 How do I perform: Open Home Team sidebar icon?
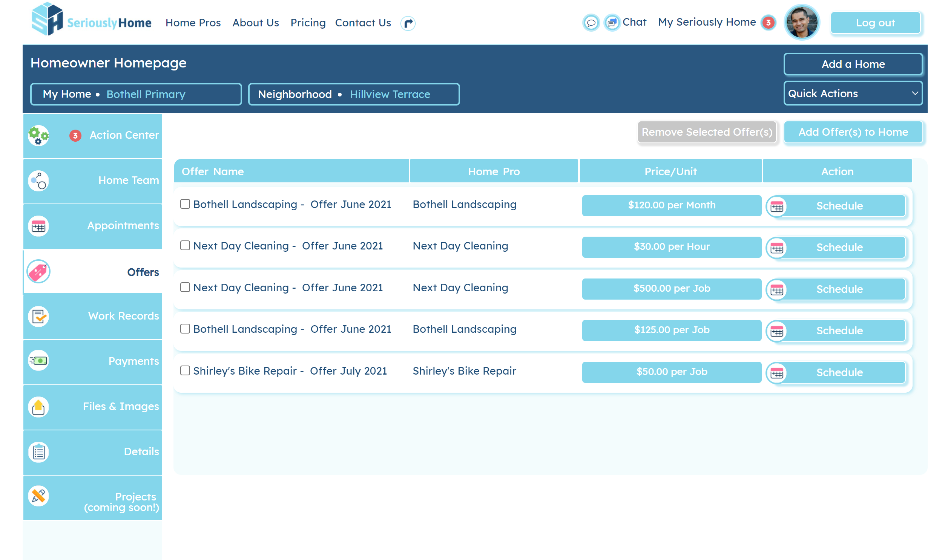click(x=38, y=181)
